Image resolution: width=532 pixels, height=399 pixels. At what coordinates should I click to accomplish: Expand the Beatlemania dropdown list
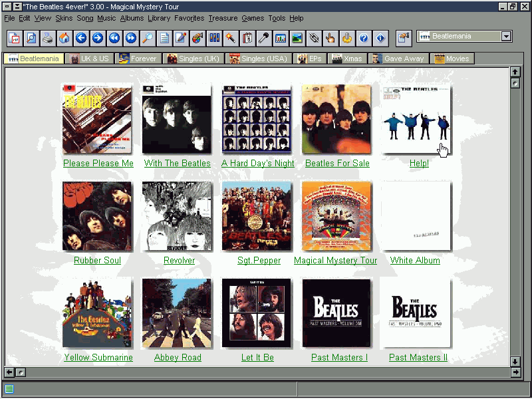click(x=507, y=37)
